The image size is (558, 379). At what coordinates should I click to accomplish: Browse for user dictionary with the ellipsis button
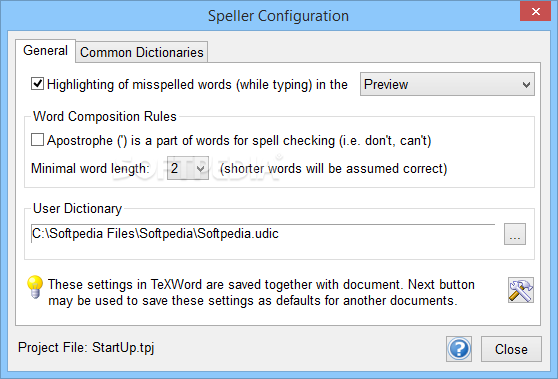coord(515,234)
